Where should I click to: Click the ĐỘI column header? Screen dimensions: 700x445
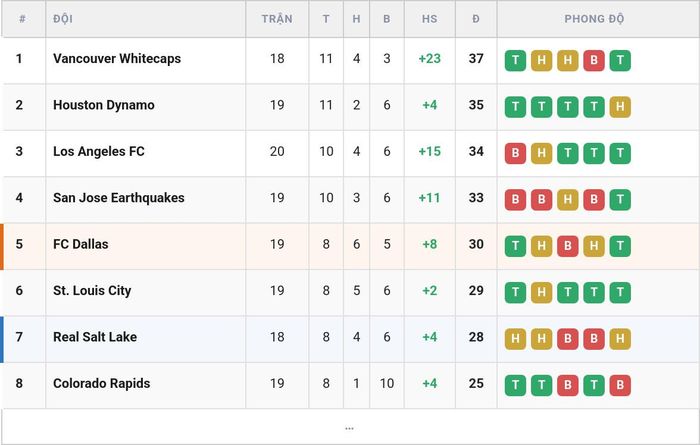pos(63,19)
